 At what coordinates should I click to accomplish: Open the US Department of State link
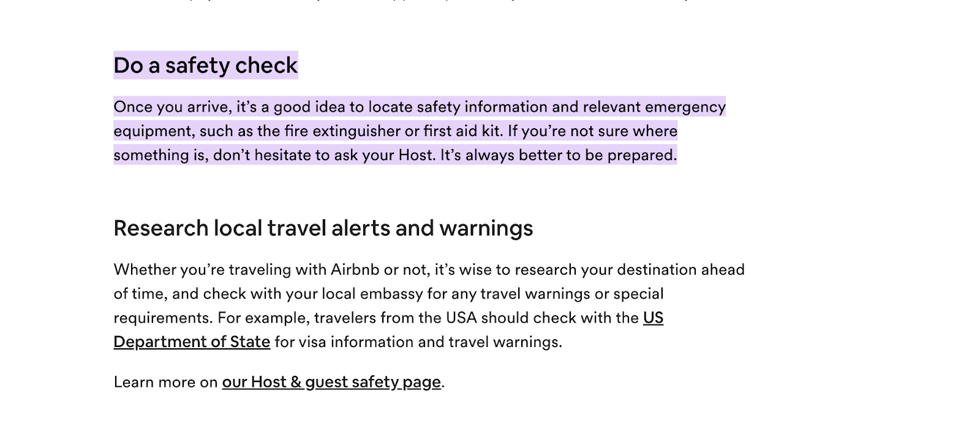coord(192,342)
